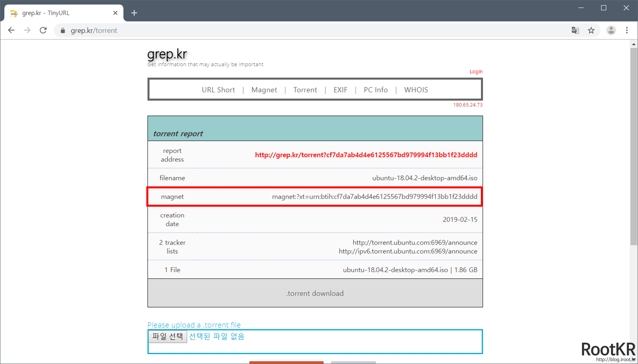The height and width of the screenshot is (364, 638).
Task: Click the 파일 선택 file chooser button
Action: click(x=167, y=337)
